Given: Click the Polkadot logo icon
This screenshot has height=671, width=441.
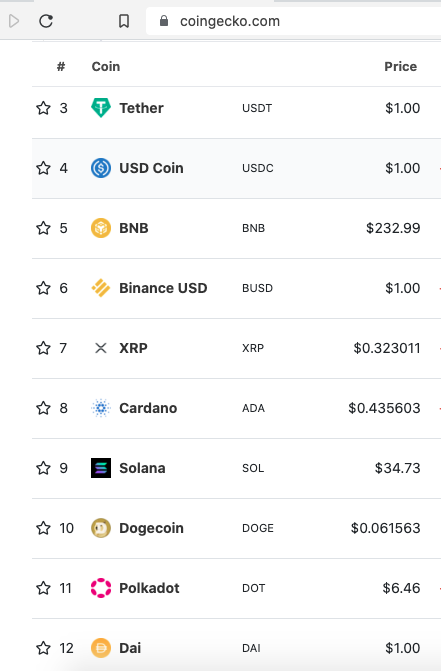Looking at the screenshot, I should (x=101, y=588).
